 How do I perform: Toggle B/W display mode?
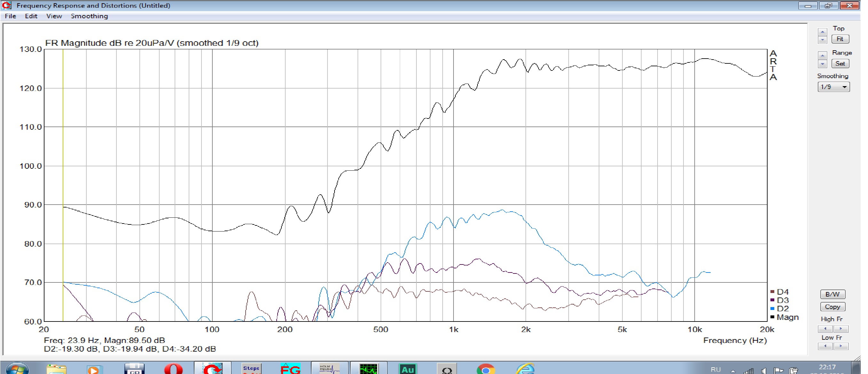(832, 294)
